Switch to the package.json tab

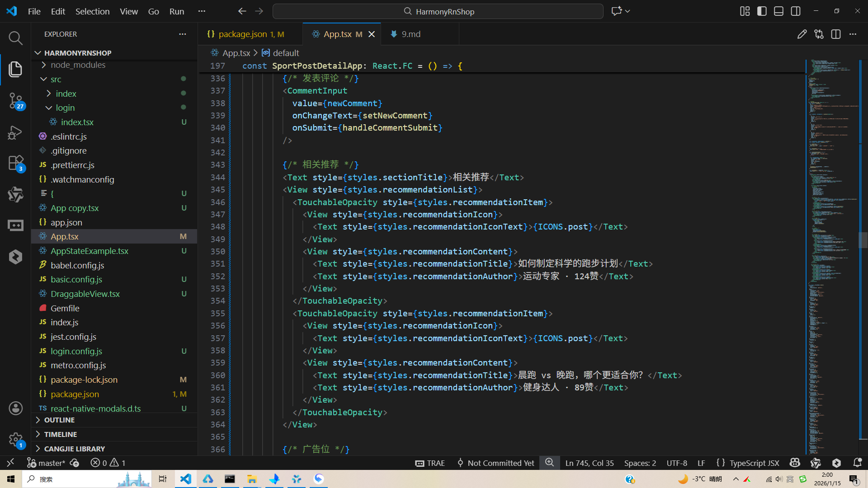click(x=242, y=34)
